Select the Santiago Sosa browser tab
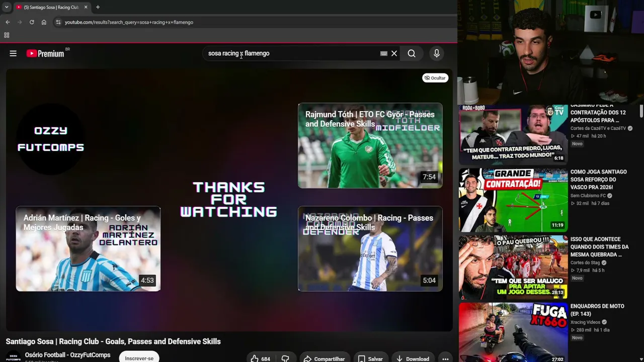644x362 pixels. point(52,7)
